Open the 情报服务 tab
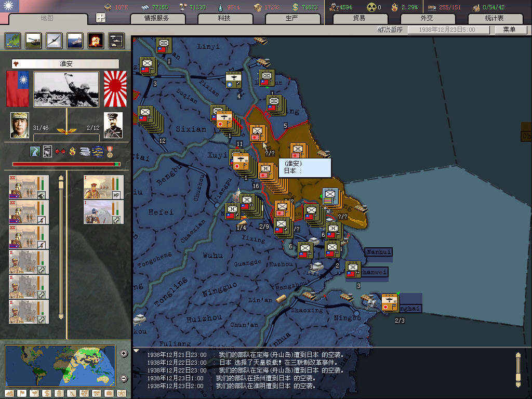532x399 pixels. tap(157, 18)
